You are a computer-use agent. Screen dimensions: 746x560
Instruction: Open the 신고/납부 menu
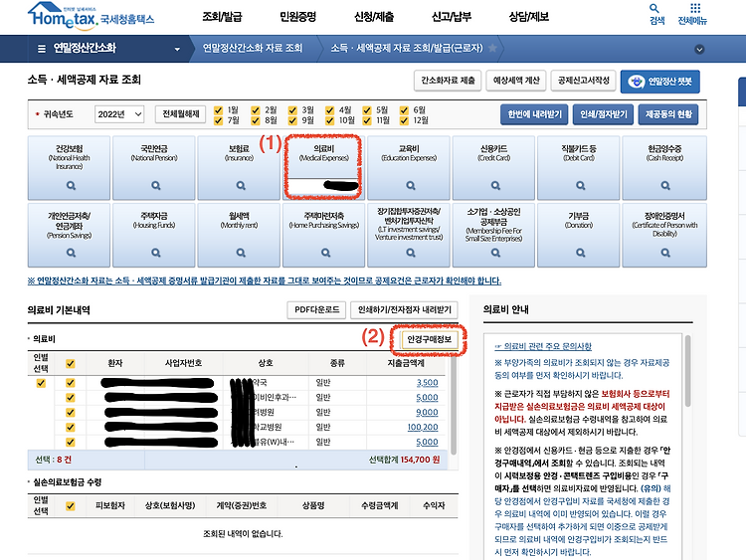[x=451, y=17]
